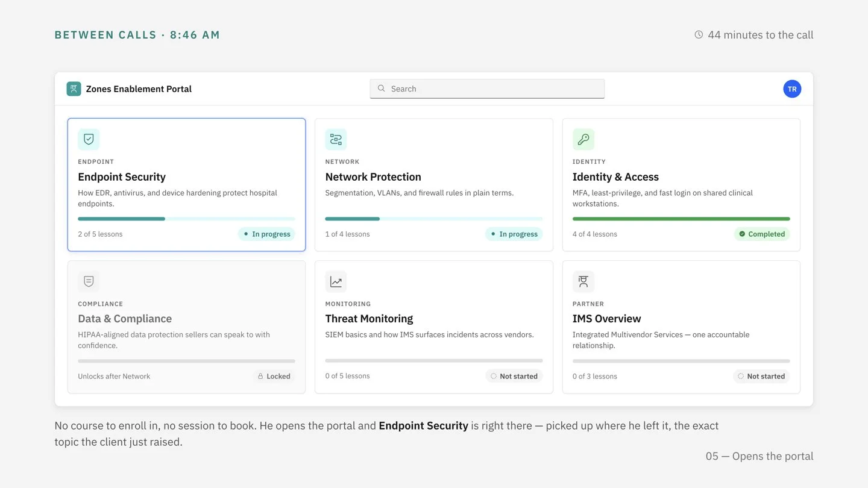The height and width of the screenshot is (488, 868).
Task: Click the Network Protection topology icon
Action: click(x=336, y=139)
